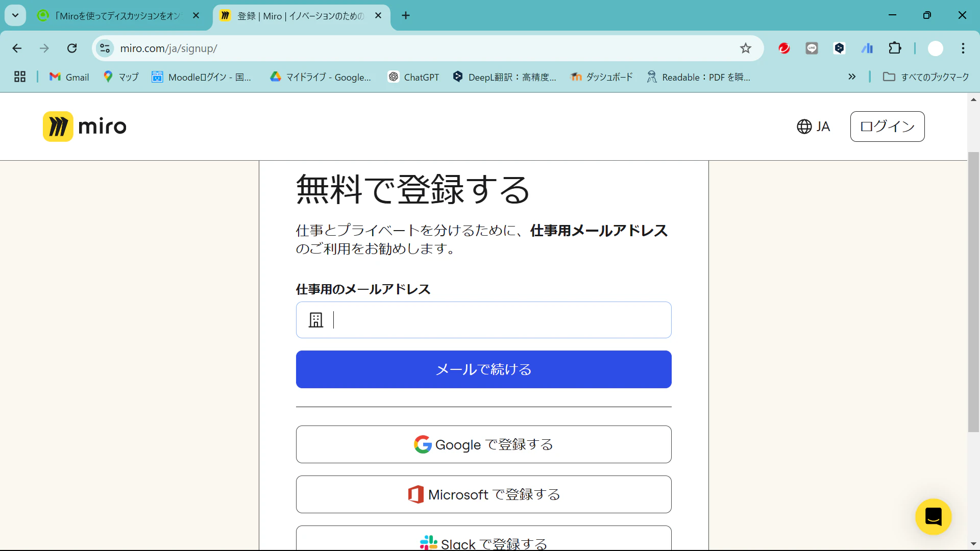Viewport: 980px width, 551px height.
Task: Restore down the browser window
Action: pos(927,15)
